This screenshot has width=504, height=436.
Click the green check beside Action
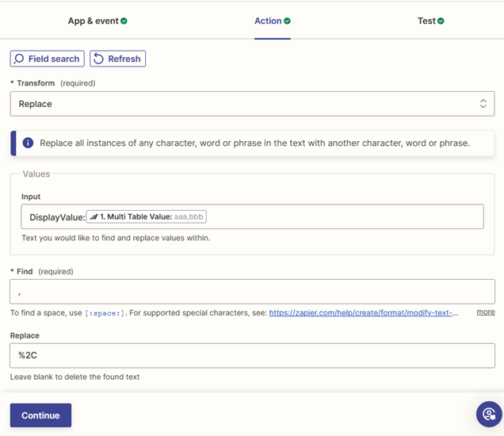click(287, 21)
